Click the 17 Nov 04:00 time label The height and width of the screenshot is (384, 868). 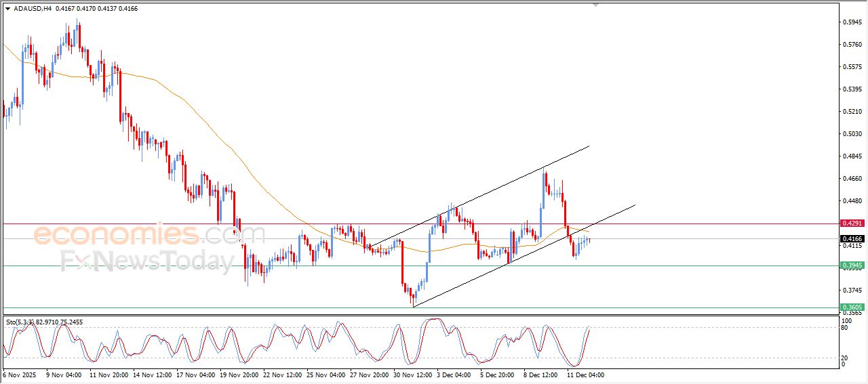(x=195, y=375)
